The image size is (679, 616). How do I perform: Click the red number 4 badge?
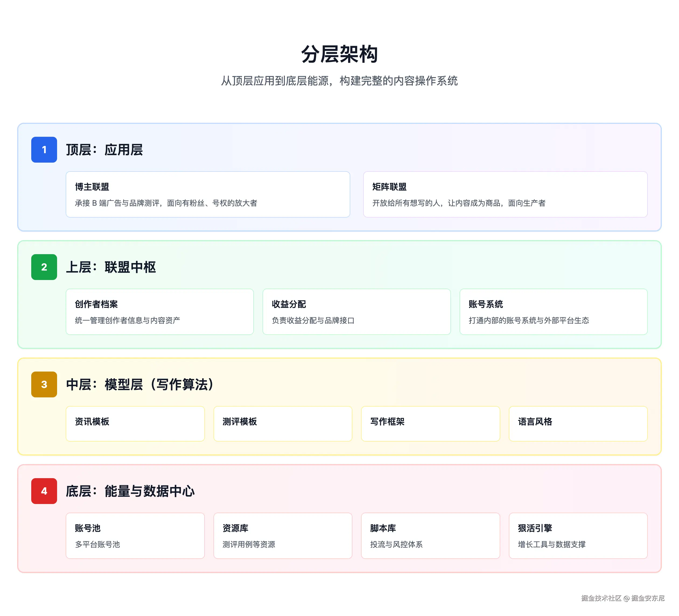[44, 491]
